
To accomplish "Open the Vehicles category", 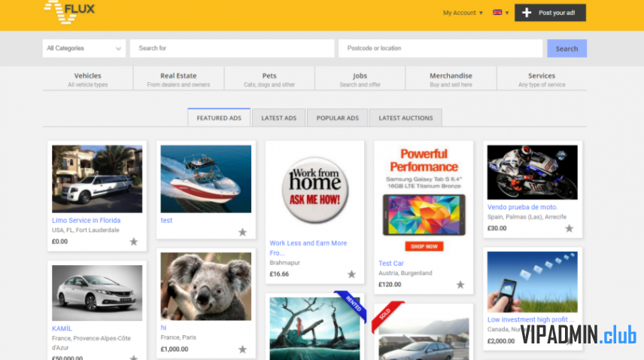I will click(87, 79).
